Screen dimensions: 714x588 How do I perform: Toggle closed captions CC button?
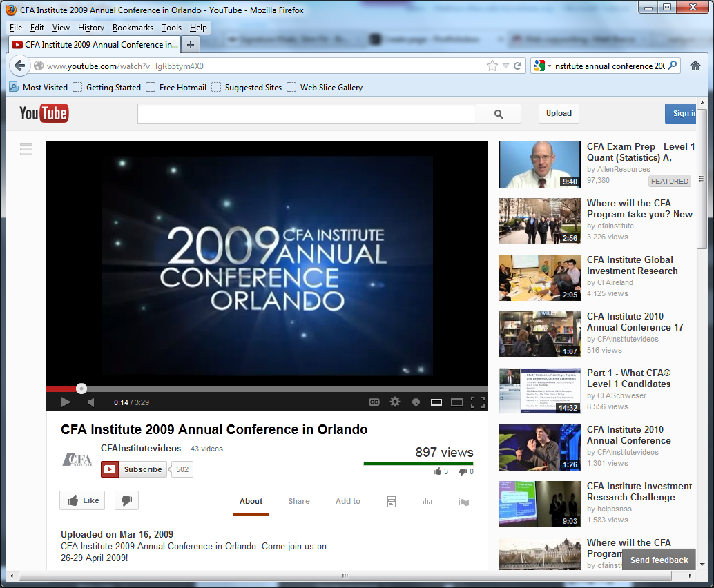pos(374,402)
